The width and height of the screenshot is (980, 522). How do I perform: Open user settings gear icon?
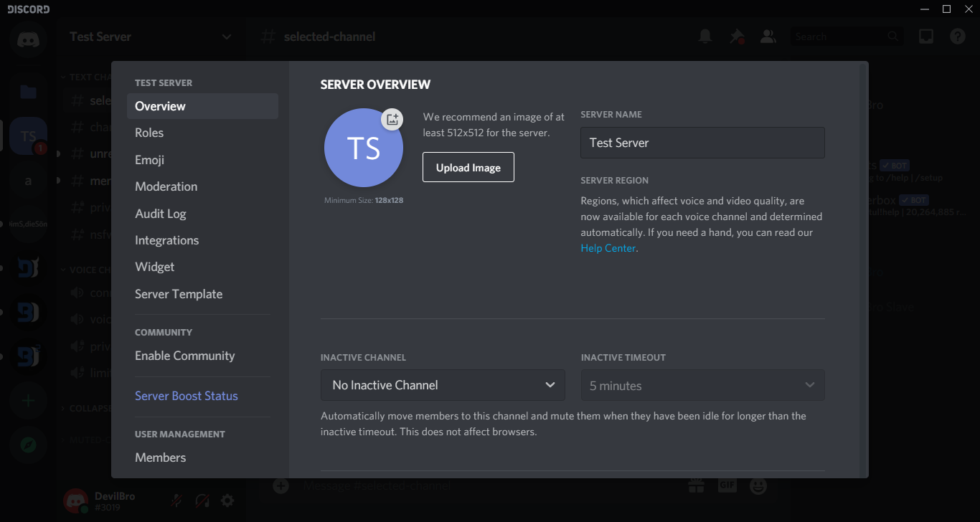(227, 500)
